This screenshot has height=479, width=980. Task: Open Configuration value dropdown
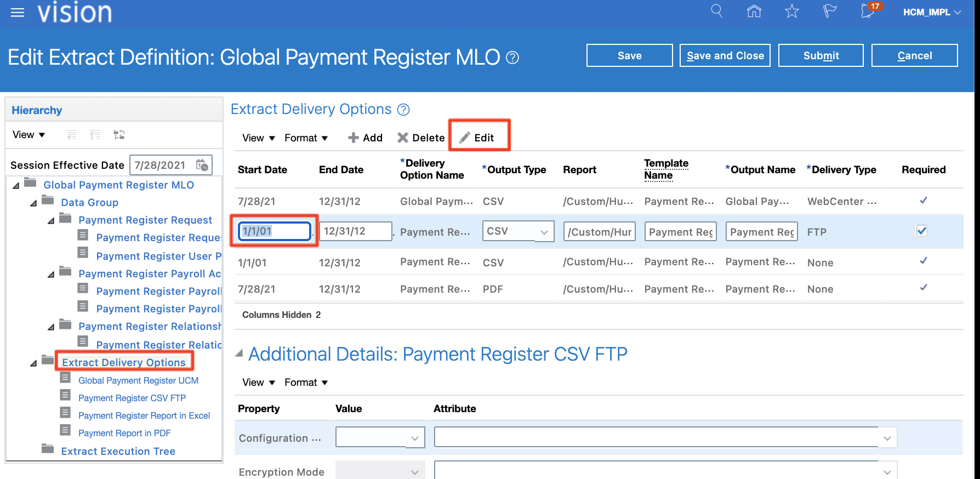coord(414,438)
